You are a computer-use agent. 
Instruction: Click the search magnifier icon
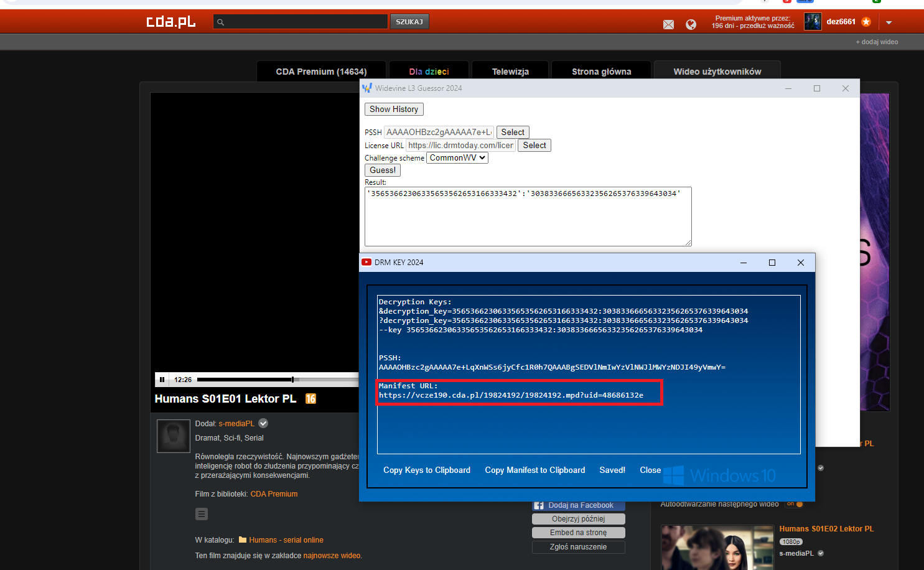point(220,22)
